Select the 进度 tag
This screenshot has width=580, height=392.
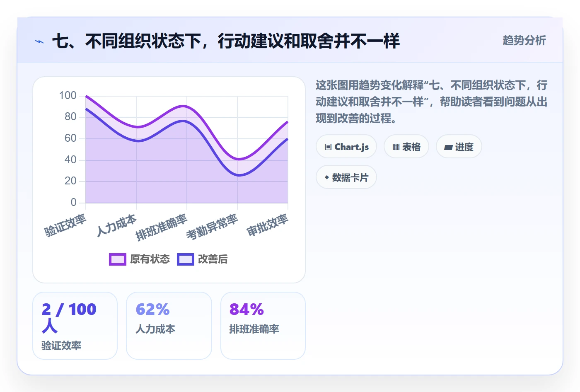(x=459, y=147)
